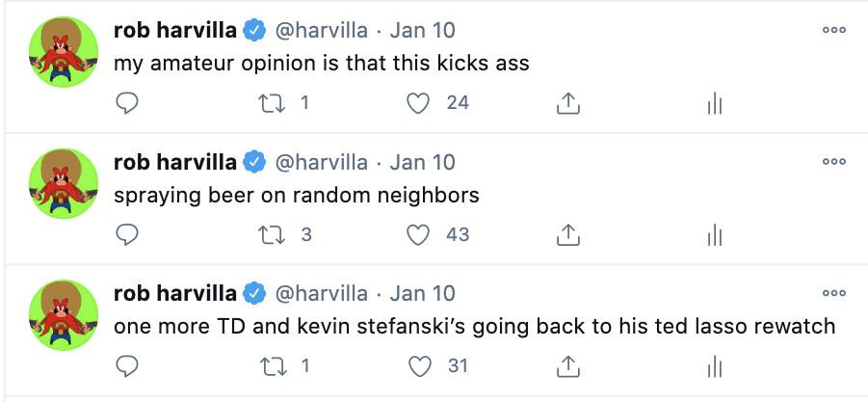Open the "one more TD" tweet text
This screenshot has width=868, height=402.
point(474,326)
